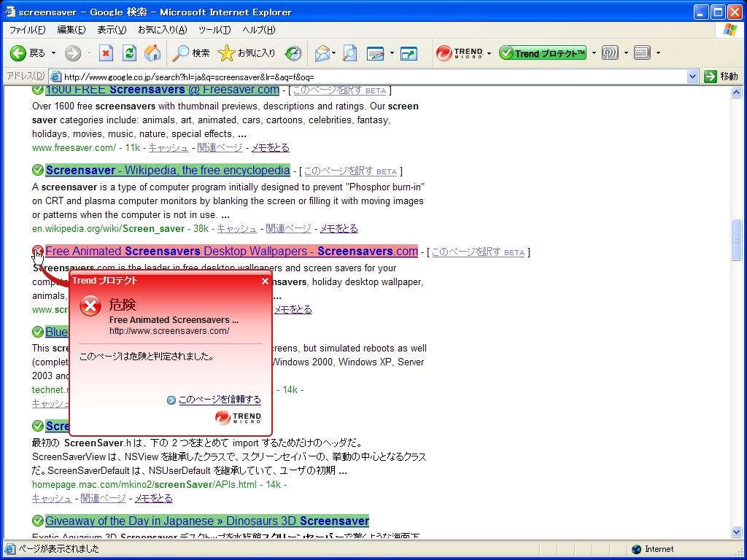Click the green Trend プロテクト button
The height and width of the screenshot is (560, 747).
[543, 52]
